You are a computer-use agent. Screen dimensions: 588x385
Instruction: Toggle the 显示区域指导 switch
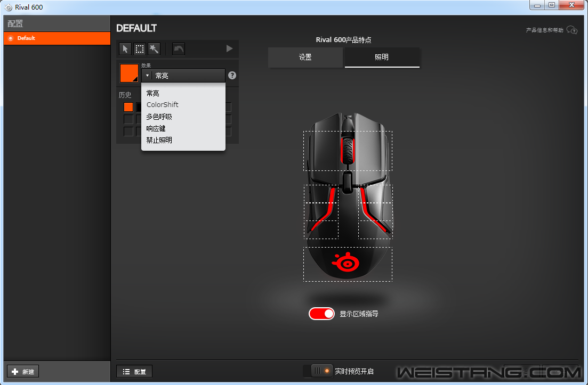click(321, 314)
